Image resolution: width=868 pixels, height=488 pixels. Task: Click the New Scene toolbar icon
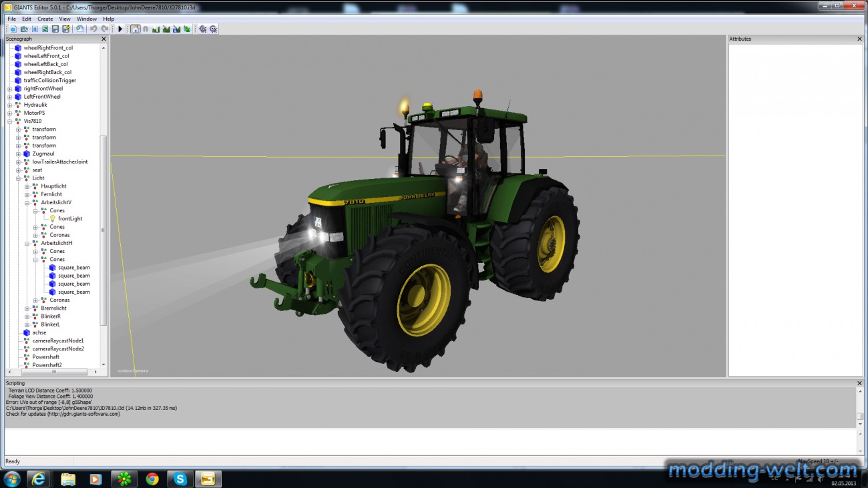(13, 29)
